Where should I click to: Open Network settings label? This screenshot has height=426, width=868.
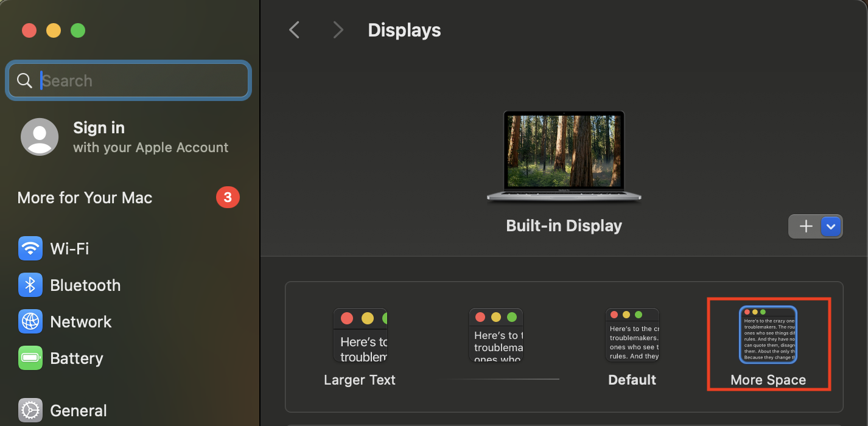tap(81, 322)
